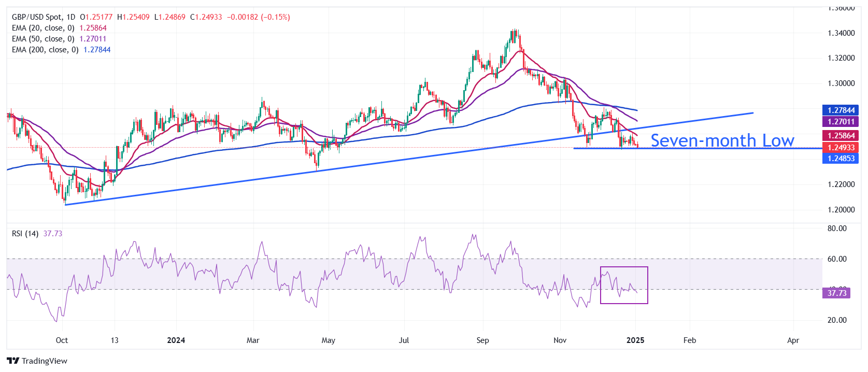
Task: Click the 1.34000 price axis label
Action: tap(841, 33)
